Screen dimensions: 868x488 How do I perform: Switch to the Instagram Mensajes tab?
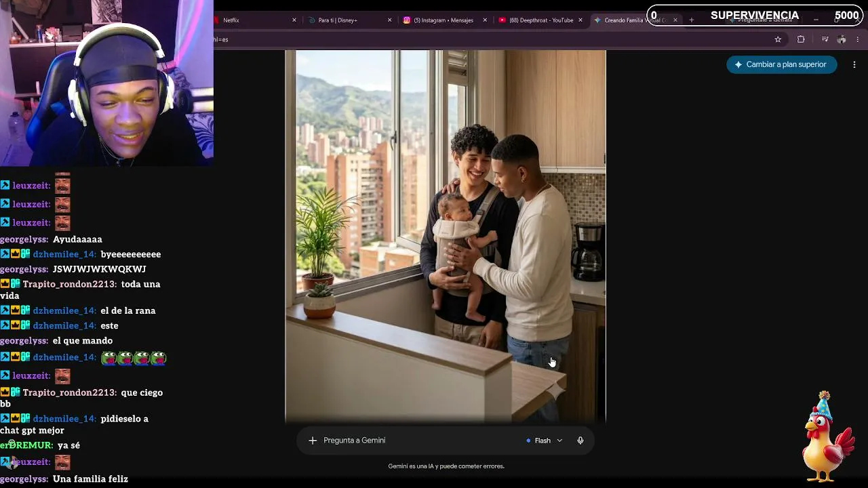tap(444, 20)
